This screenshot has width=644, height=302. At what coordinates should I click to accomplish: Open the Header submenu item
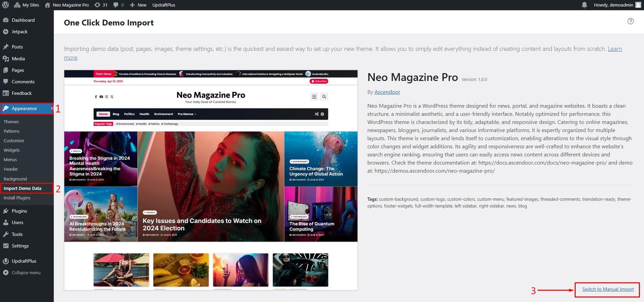pyautogui.click(x=11, y=169)
